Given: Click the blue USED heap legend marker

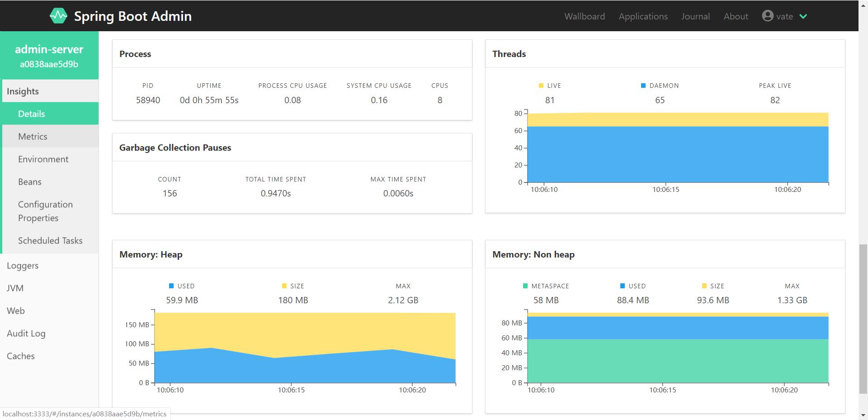Looking at the screenshot, I should (171, 286).
